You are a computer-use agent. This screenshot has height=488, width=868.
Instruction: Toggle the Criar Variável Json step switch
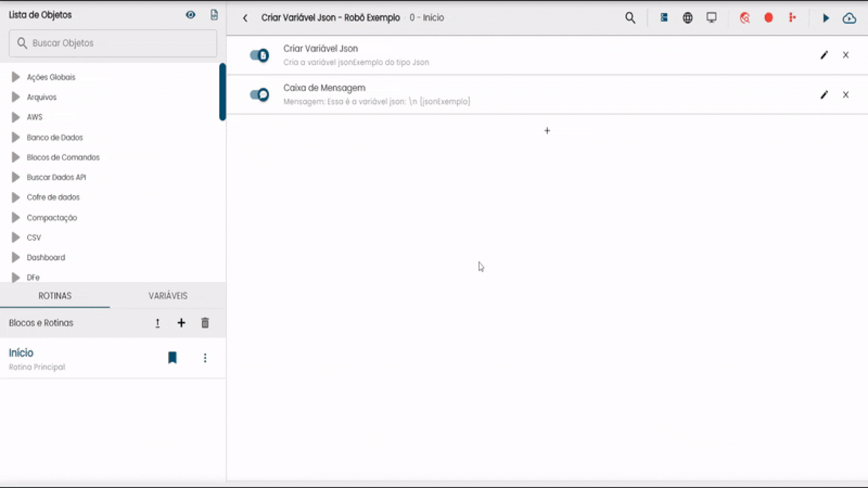pos(259,56)
